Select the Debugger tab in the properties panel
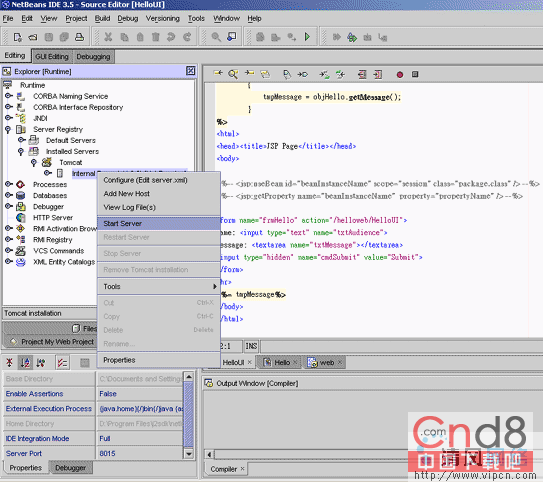543x482 pixels. click(x=70, y=468)
